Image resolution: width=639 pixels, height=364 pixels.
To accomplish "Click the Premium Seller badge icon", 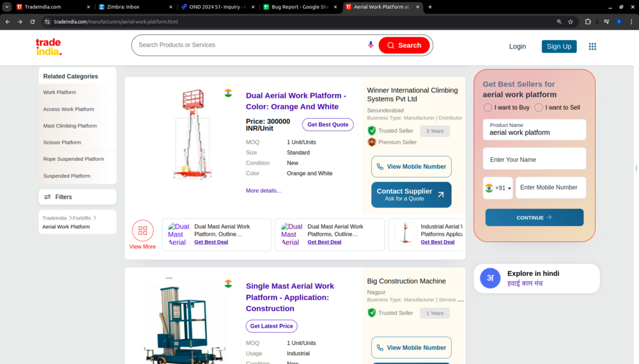I will coord(372,142).
